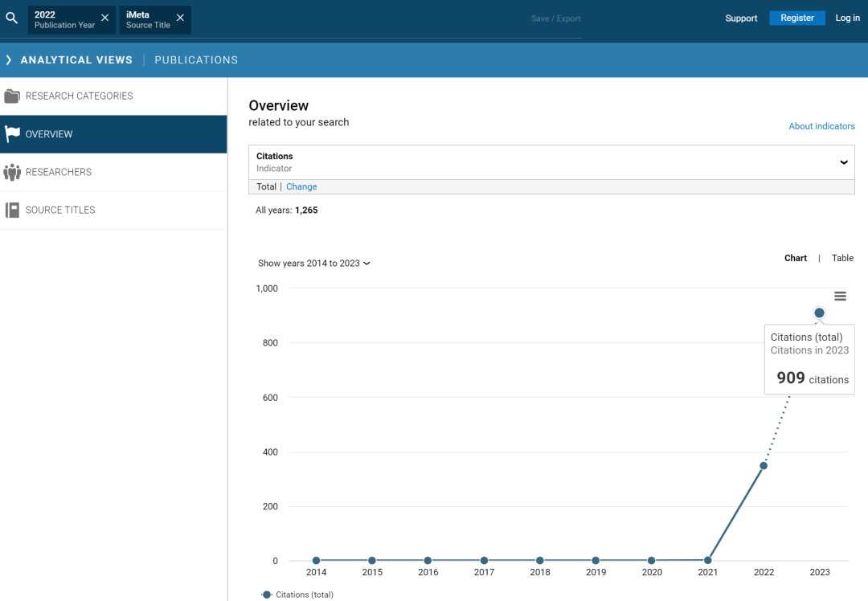The height and width of the screenshot is (601, 868).
Task: Open the About indicators link
Action: click(821, 126)
